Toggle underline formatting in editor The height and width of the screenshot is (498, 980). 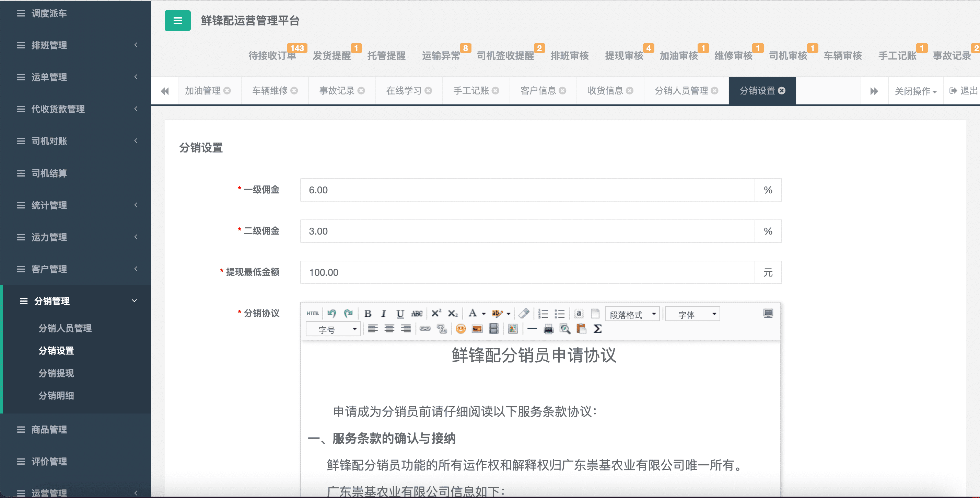coord(400,313)
